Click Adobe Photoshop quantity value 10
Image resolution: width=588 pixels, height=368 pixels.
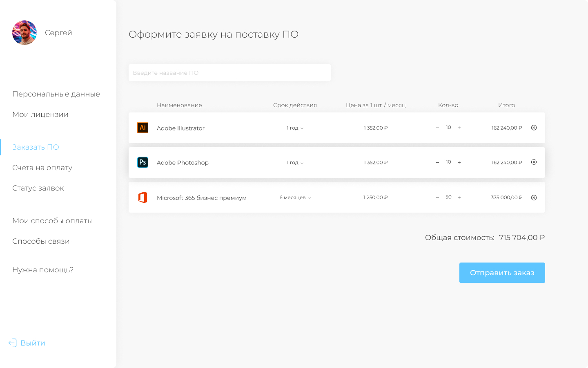pos(448,162)
